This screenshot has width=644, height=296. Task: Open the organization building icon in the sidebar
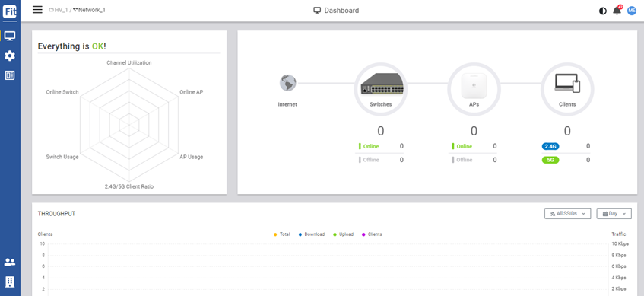(x=10, y=282)
